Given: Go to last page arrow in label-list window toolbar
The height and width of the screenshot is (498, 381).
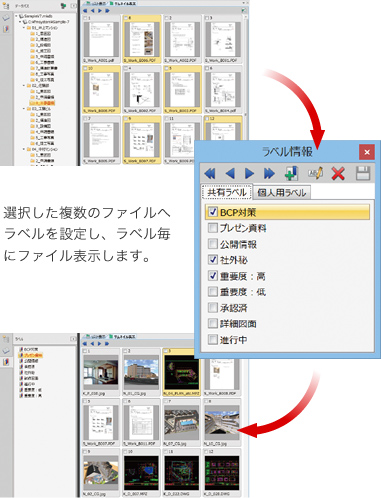Looking at the screenshot, I should (107, 343).
